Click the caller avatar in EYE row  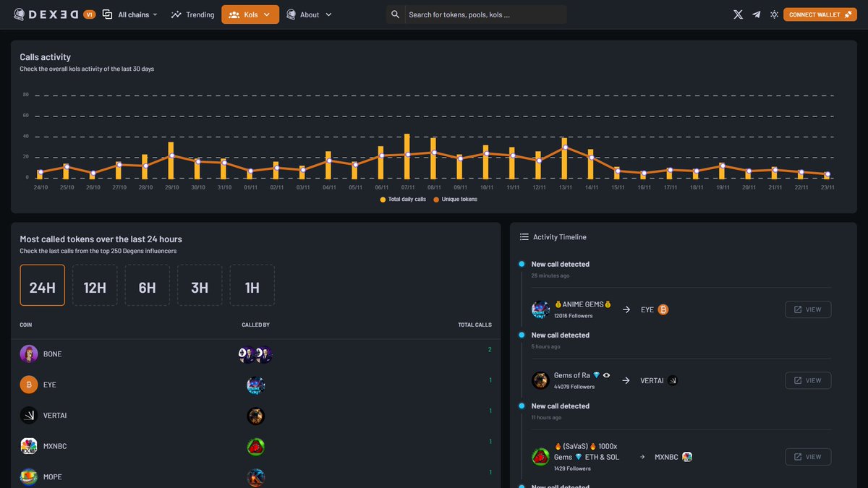255,385
